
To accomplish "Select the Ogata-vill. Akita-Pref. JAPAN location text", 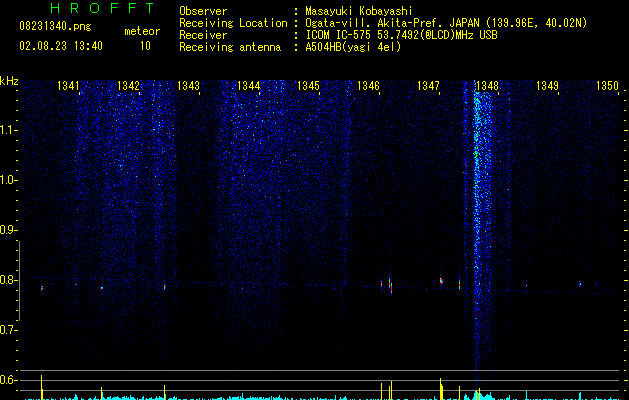I will tap(446, 23).
